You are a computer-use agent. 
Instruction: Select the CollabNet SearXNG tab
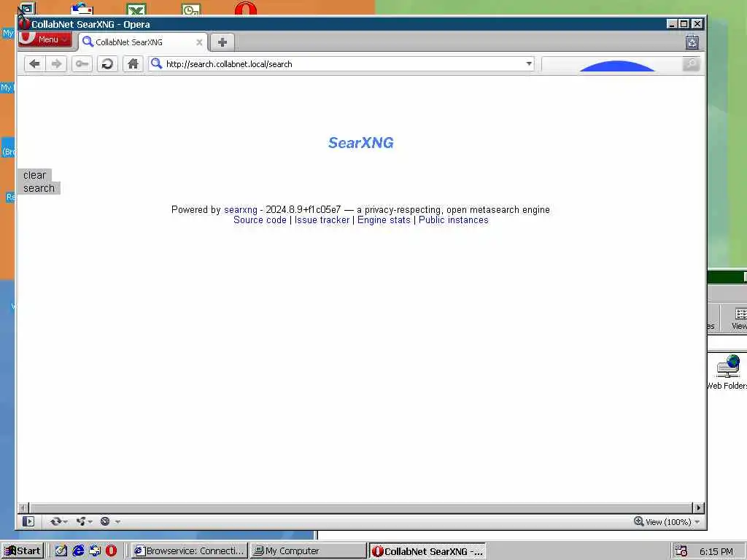(142, 42)
